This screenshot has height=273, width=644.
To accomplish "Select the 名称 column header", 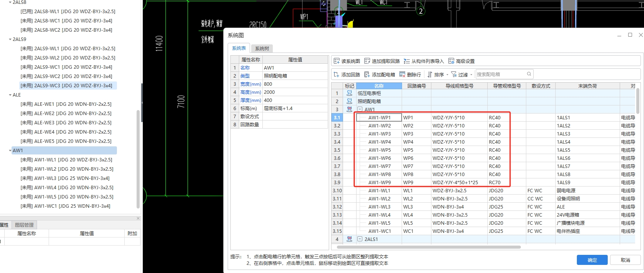I will point(379,86).
